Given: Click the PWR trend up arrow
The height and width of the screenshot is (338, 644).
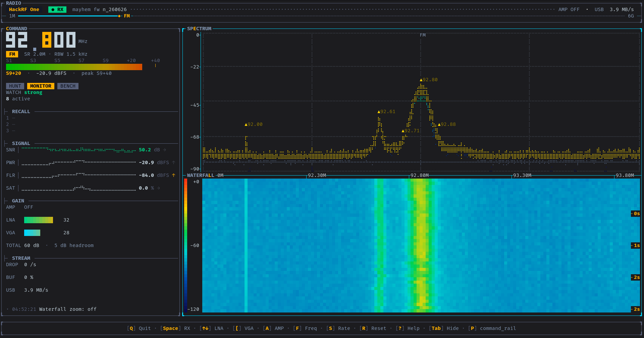Looking at the screenshot, I should [173, 162].
